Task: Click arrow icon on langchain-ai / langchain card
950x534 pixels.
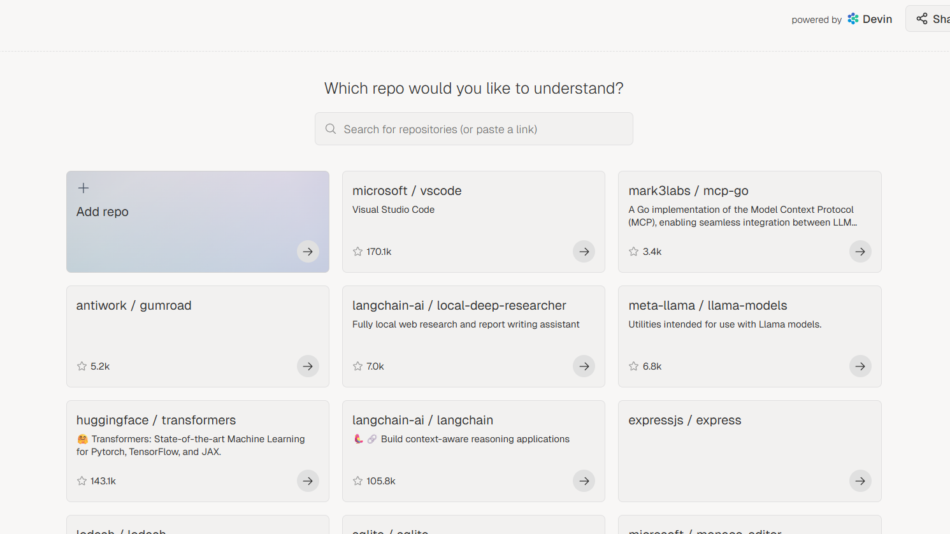Action: click(584, 481)
